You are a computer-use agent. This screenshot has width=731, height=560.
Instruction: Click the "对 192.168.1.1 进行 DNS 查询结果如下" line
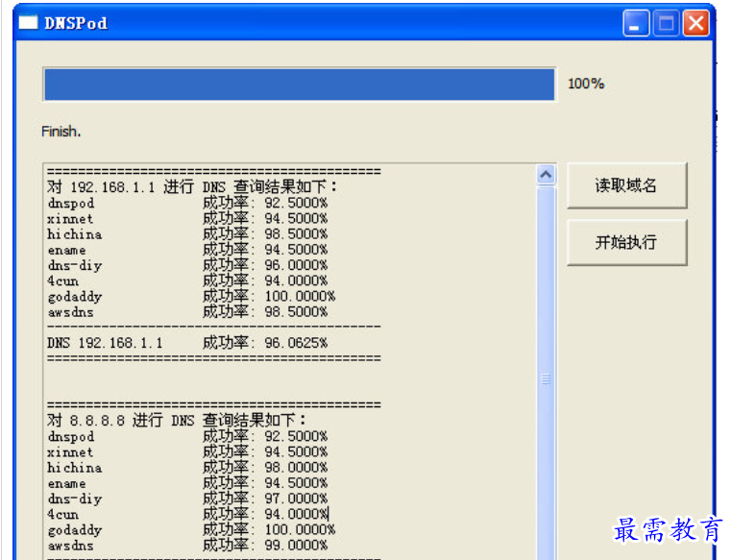[x=191, y=187]
